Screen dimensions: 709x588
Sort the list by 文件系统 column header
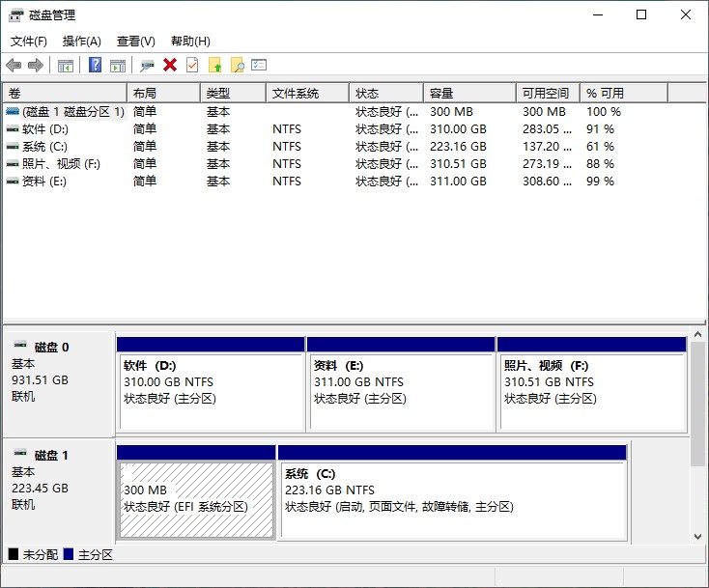[x=296, y=94]
